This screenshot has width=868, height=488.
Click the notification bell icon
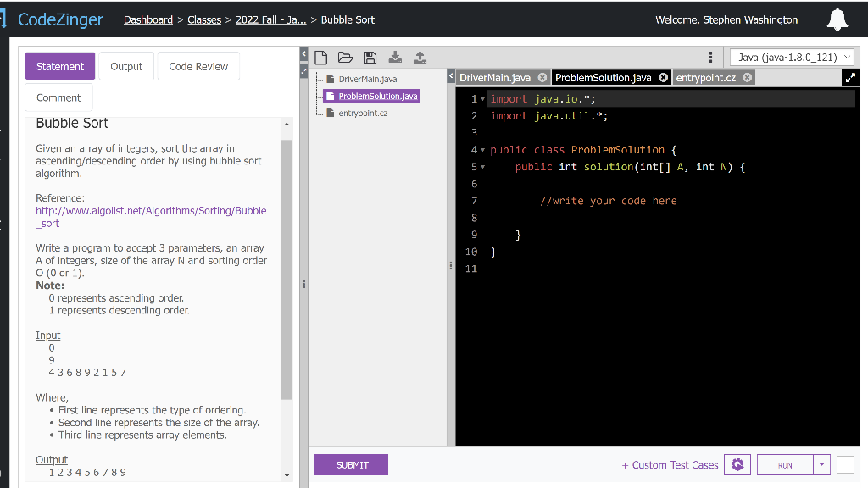click(x=837, y=20)
